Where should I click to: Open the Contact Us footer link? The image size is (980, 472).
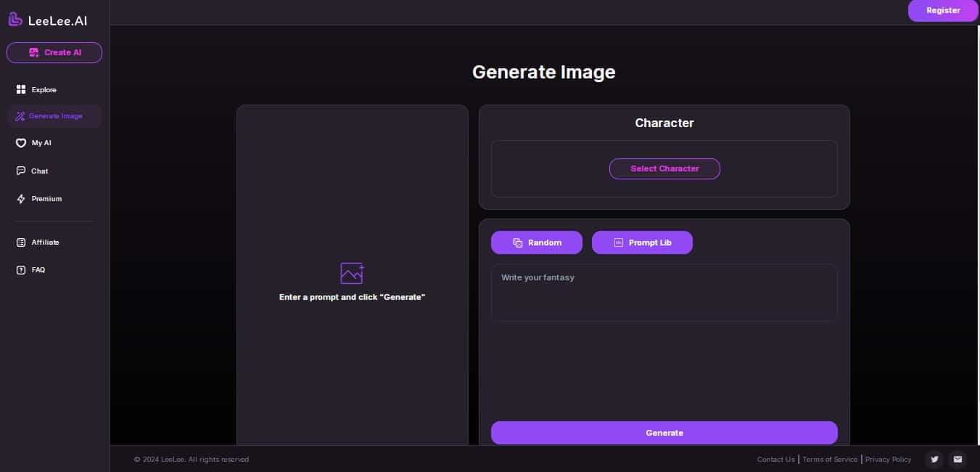tap(775, 460)
